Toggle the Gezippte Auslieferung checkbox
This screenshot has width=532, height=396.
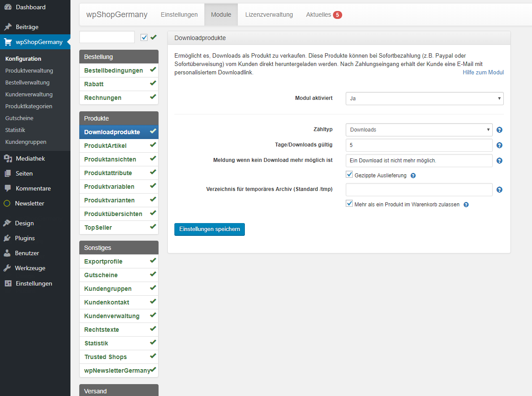pyautogui.click(x=349, y=175)
